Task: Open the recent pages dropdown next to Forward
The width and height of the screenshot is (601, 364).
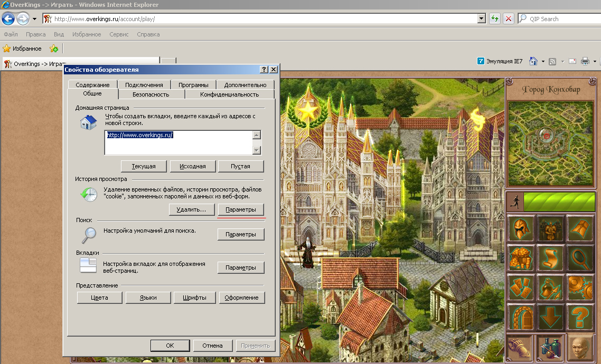Action: [34, 19]
